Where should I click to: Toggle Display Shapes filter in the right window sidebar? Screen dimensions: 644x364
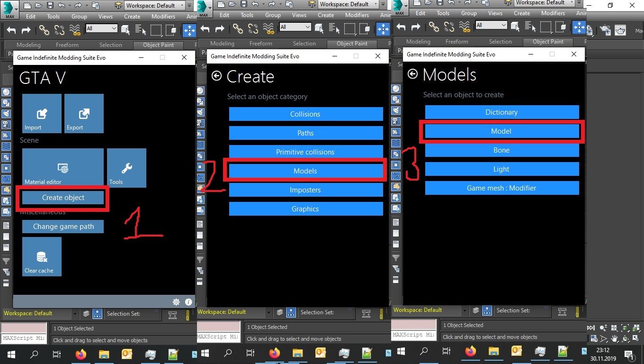pos(396,100)
